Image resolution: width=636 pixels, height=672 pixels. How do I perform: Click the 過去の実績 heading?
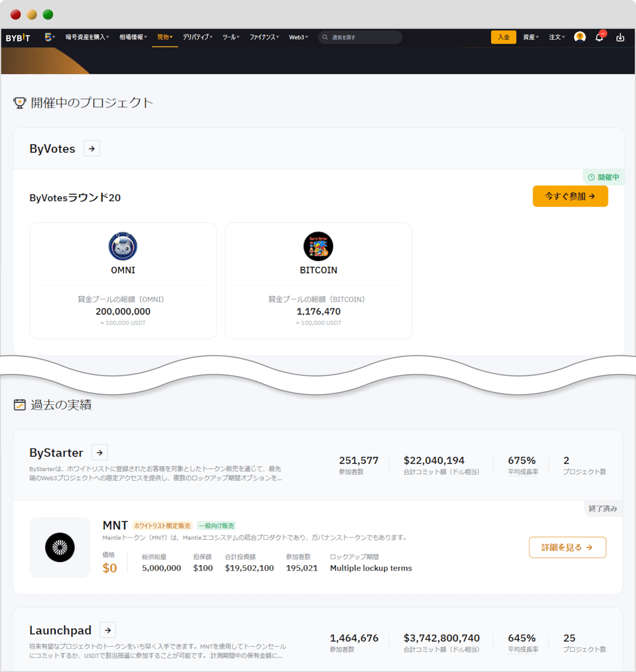61,405
